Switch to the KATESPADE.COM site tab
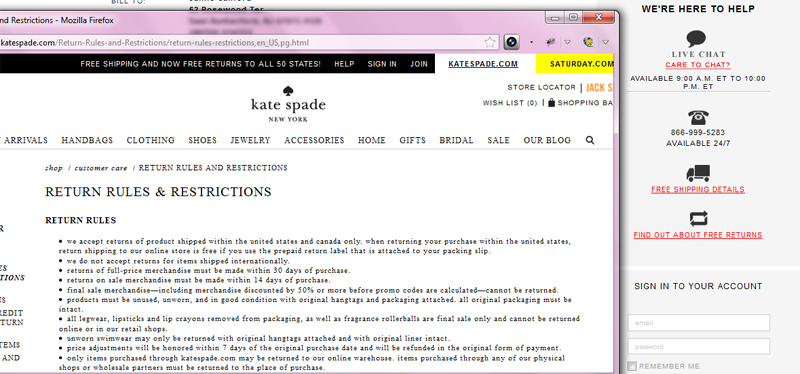Viewport: 800px width, 374px height. coord(483,64)
